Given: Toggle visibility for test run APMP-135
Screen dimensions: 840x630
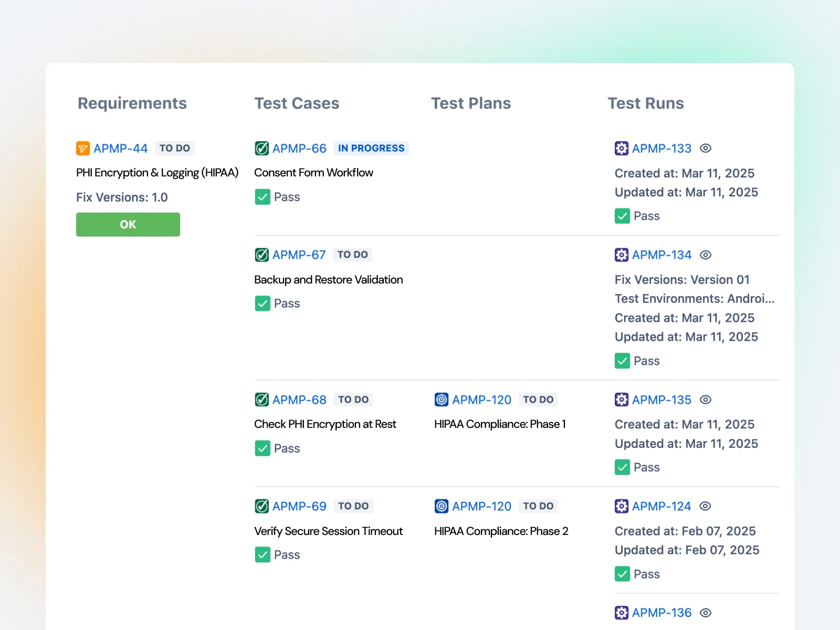Looking at the screenshot, I should (705, 400).
